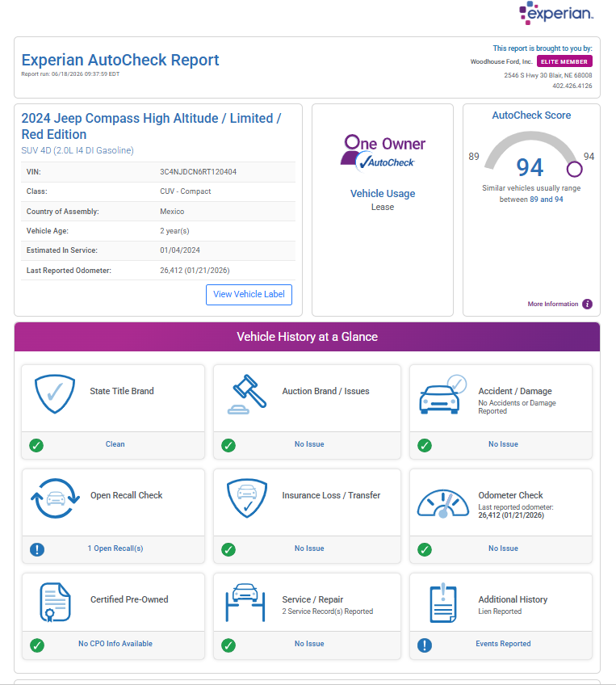Click the SUV 4D engine description subtitle

(x=78, y=150)
